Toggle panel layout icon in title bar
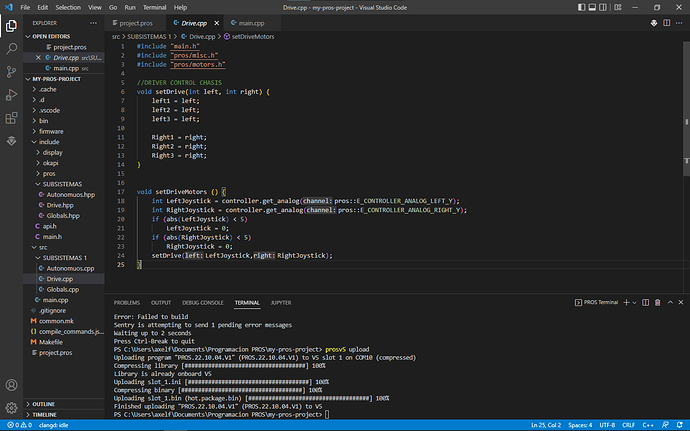The height and width of the screenshot is (431, 690). click(x=592, y=7)
